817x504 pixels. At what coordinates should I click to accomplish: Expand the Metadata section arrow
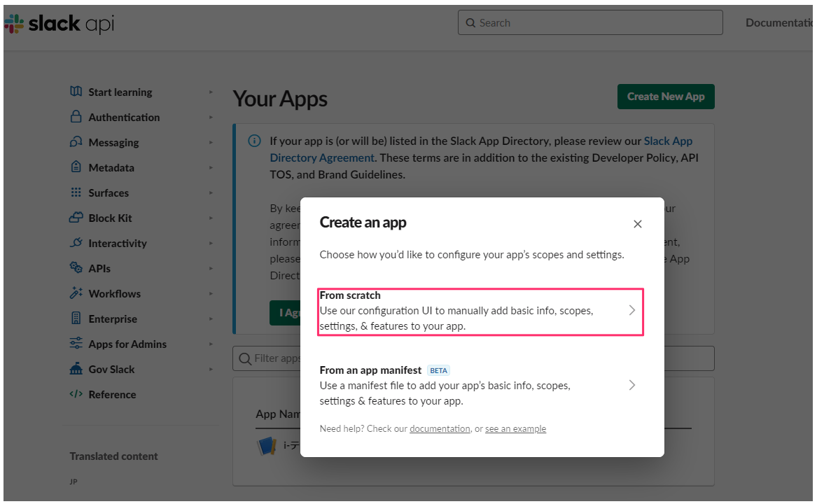[211, 168]
